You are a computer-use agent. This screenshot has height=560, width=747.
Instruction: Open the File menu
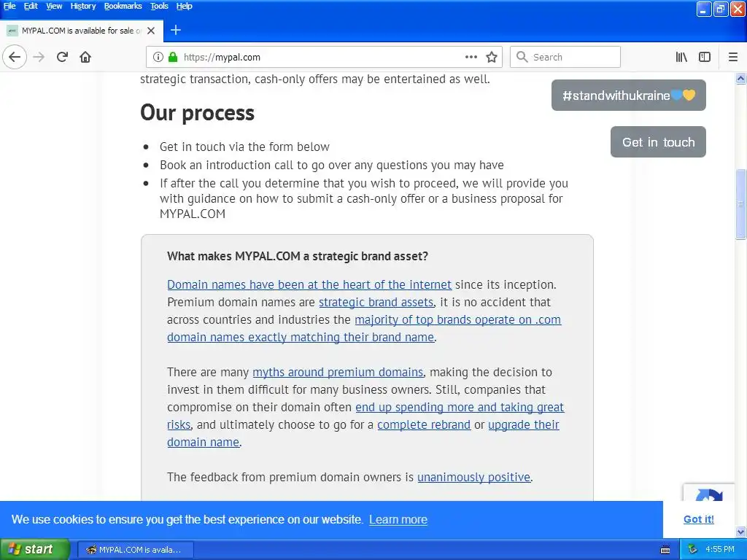pyautogui.click(x=9, y=6)
